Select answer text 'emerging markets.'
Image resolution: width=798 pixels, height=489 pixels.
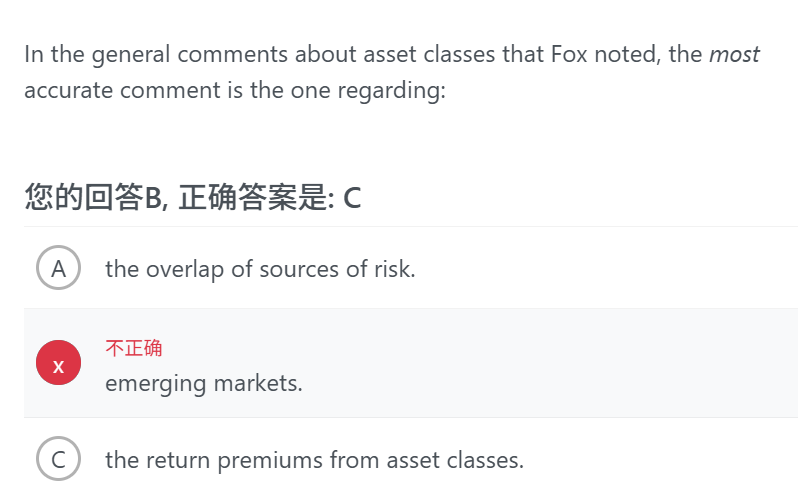tap(204, 383)
